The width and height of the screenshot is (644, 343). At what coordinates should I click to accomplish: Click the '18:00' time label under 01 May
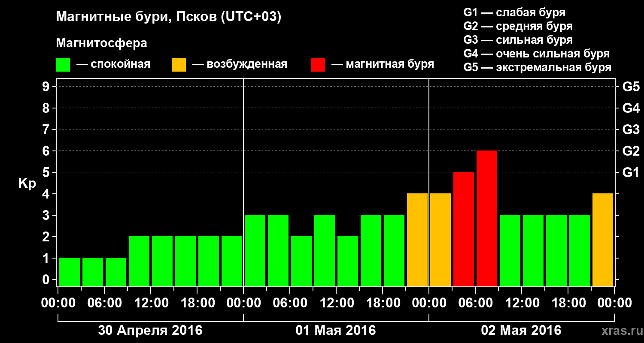[383, 303]
